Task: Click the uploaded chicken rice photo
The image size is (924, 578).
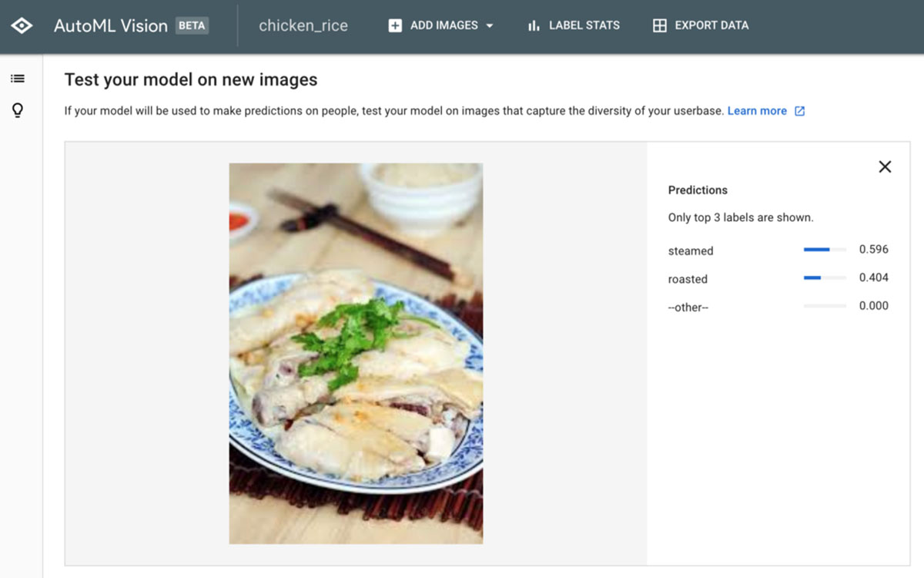Action: click(x=356, y=354)
